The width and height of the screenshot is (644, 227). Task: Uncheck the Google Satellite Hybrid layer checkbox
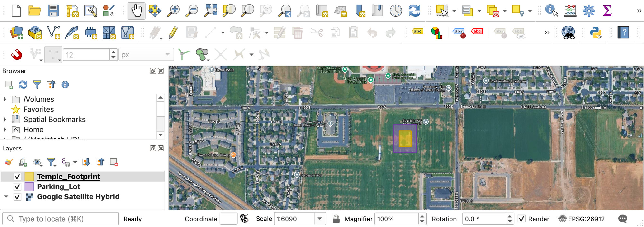coord(17,197)
